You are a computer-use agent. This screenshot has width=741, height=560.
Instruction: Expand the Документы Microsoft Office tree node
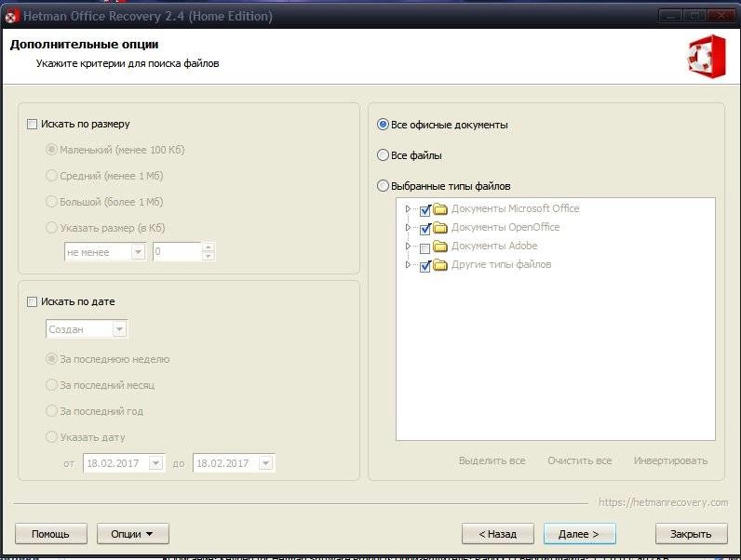[408, 208]
